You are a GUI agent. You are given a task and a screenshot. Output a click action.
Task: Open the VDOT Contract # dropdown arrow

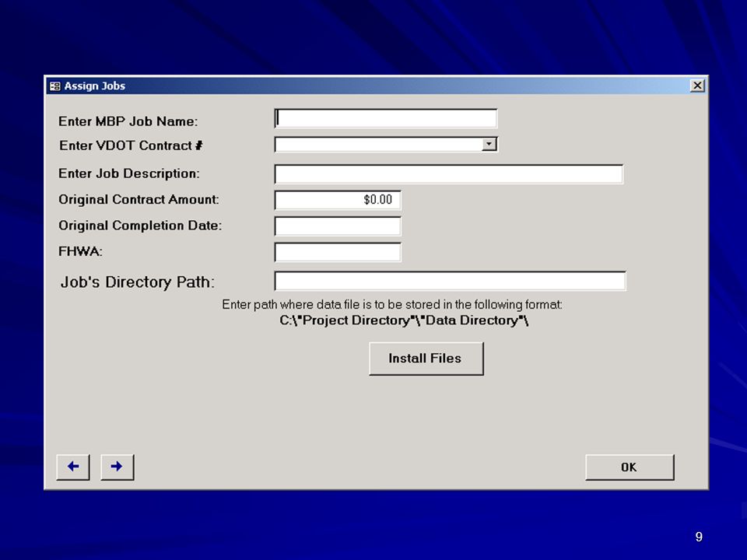[489, 145]
